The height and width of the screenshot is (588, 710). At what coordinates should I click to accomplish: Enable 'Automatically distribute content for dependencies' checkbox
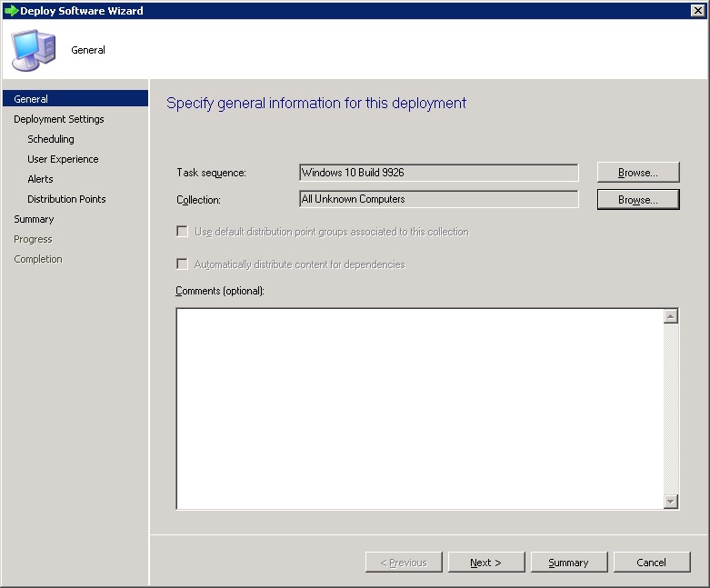[x=183, y=264]
